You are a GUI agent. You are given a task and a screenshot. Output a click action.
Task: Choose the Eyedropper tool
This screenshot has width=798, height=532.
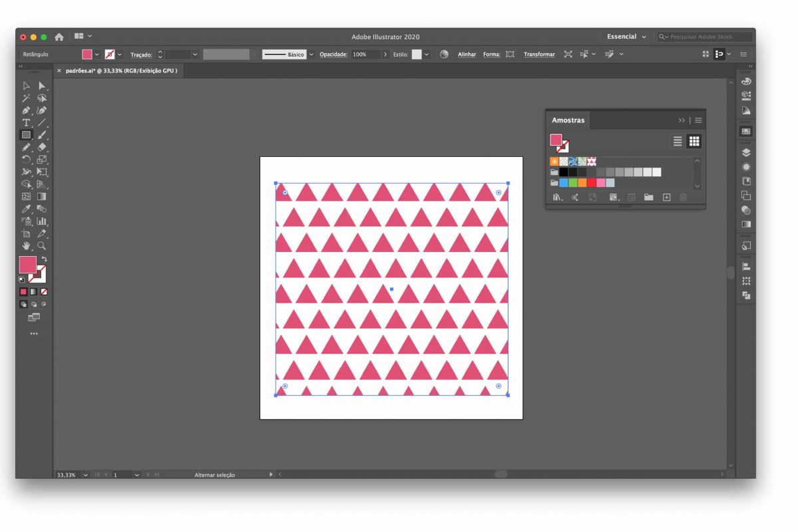pos(26,209)
